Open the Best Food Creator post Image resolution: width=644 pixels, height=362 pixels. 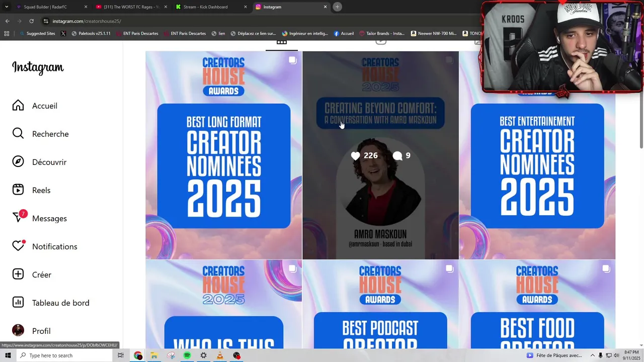click(x=537, y=304)
